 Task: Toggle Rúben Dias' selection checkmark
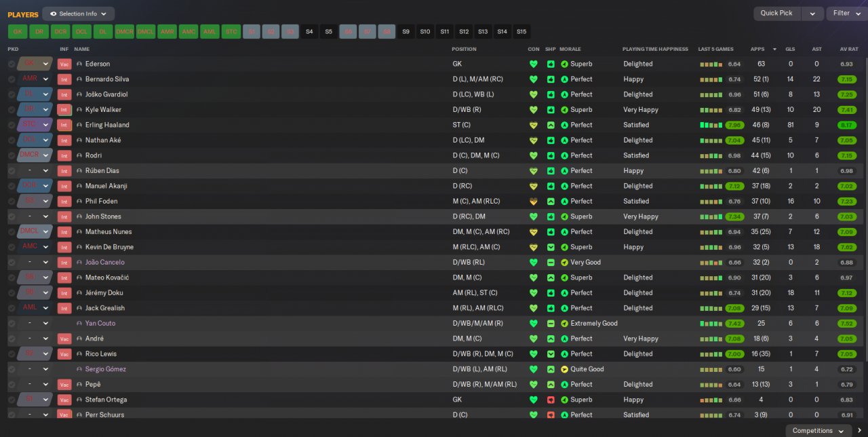pyautogui.click(x=12, y=171)
